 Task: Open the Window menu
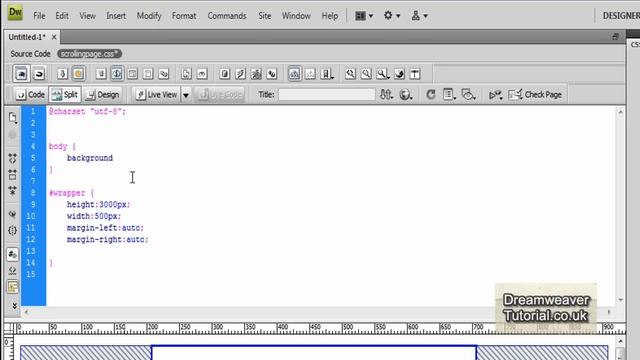click(x=296, y=16)
